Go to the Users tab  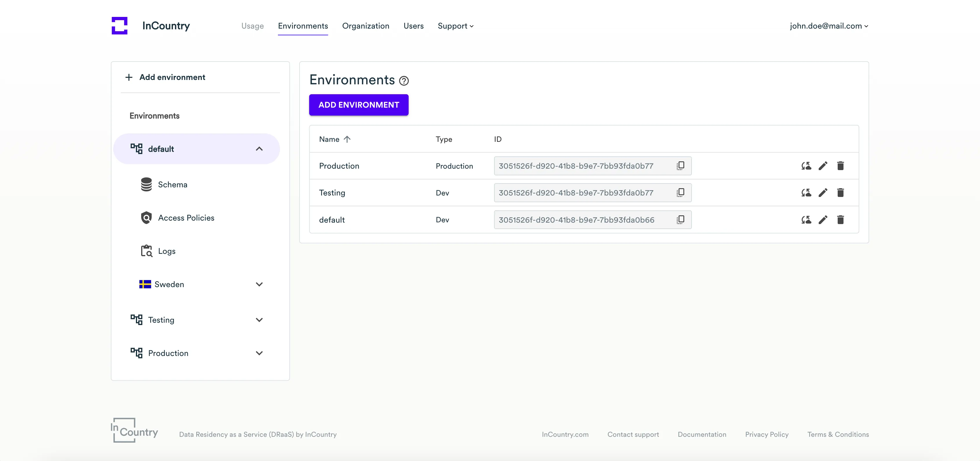point(413,26)
